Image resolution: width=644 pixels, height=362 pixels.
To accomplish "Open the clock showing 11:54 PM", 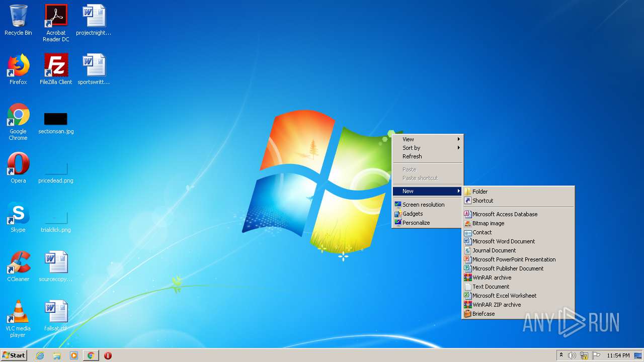I will point(618,355).
